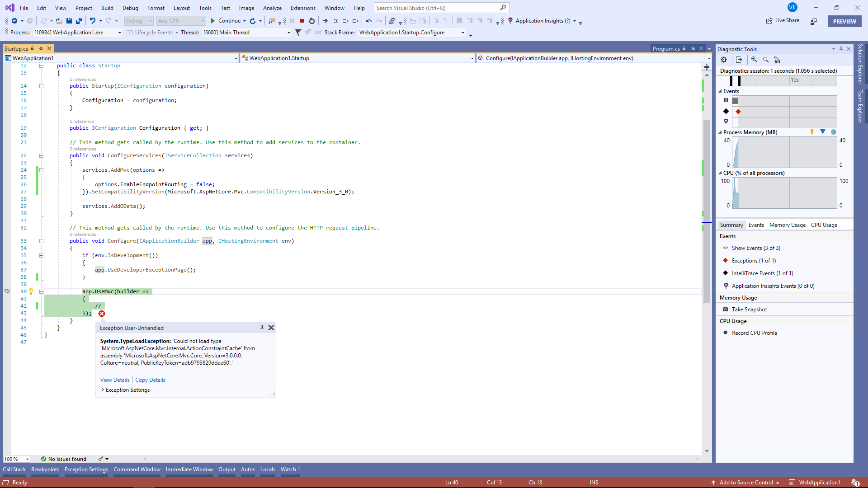Open Diagnostic Tools settings gear

tap(724, 60)
